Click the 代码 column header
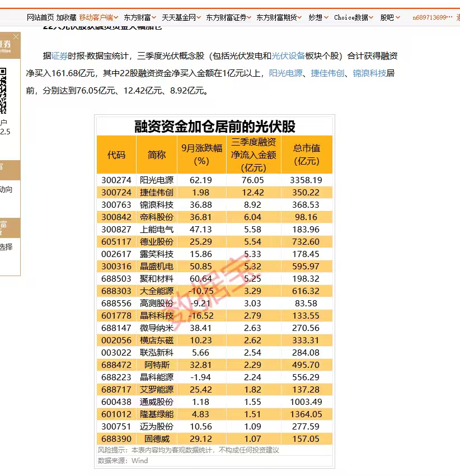 pos(116,155)
